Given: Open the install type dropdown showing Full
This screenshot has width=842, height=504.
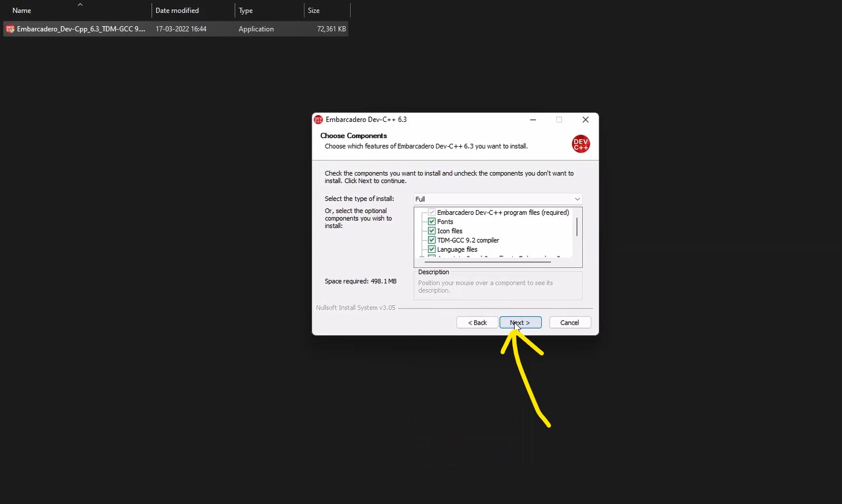Looking at the screenshot, I should point(498,199).
